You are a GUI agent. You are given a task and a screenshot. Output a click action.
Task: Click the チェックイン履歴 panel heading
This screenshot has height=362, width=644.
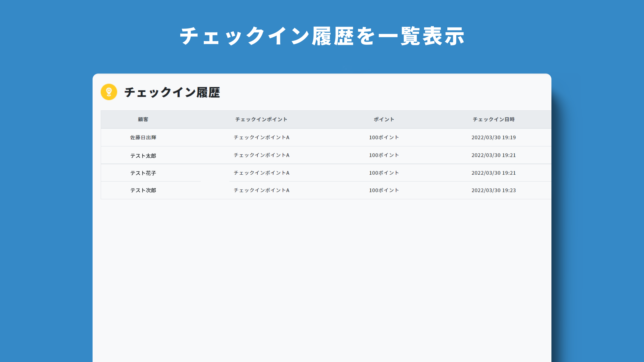pos(172,93)
